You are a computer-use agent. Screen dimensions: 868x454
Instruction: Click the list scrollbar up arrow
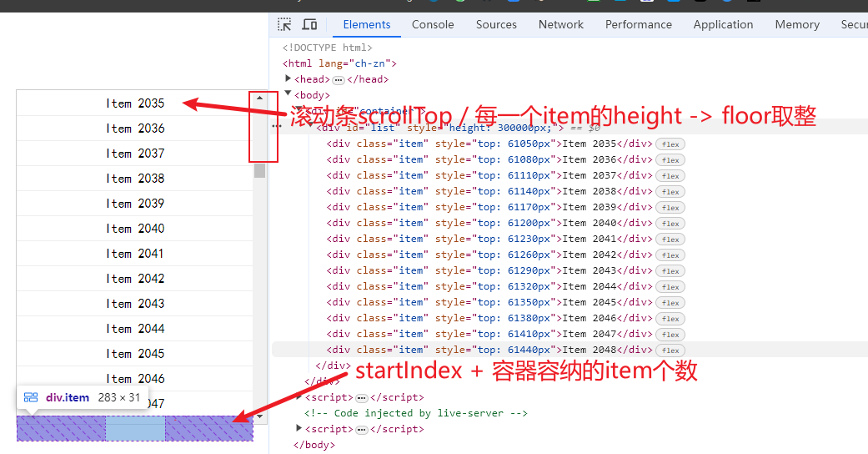[x=259, y=98]
